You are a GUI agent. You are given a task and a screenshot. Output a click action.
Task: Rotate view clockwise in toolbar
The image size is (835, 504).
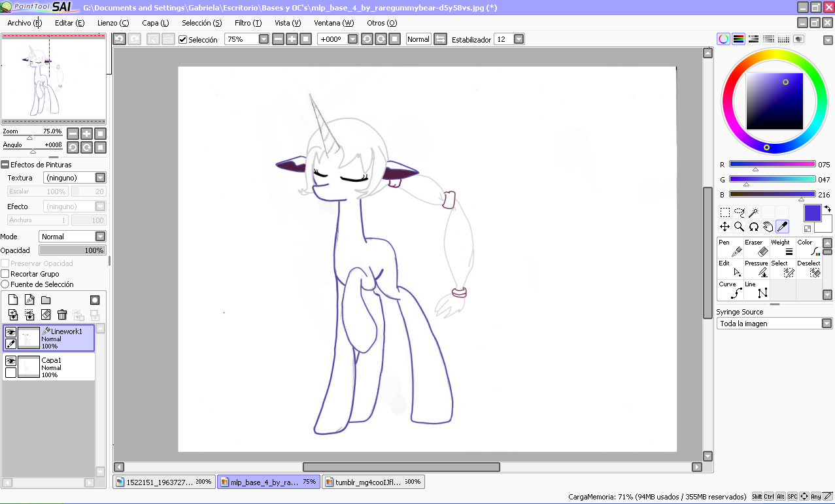pos(381,39)
